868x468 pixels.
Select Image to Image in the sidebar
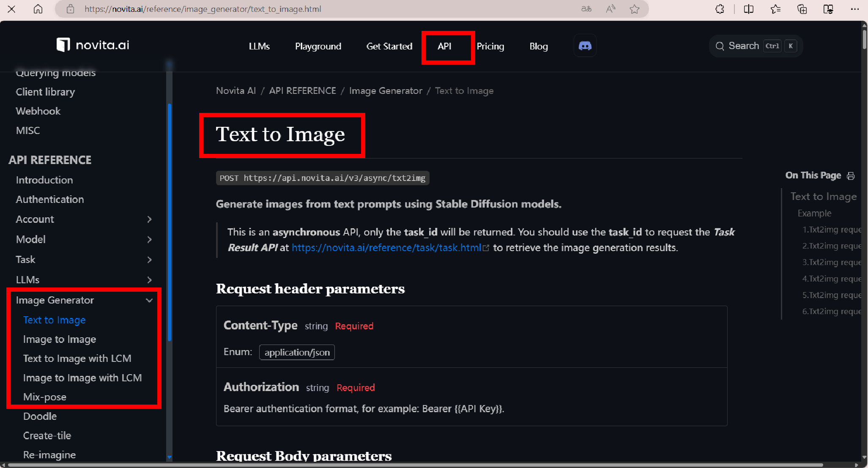60,339
